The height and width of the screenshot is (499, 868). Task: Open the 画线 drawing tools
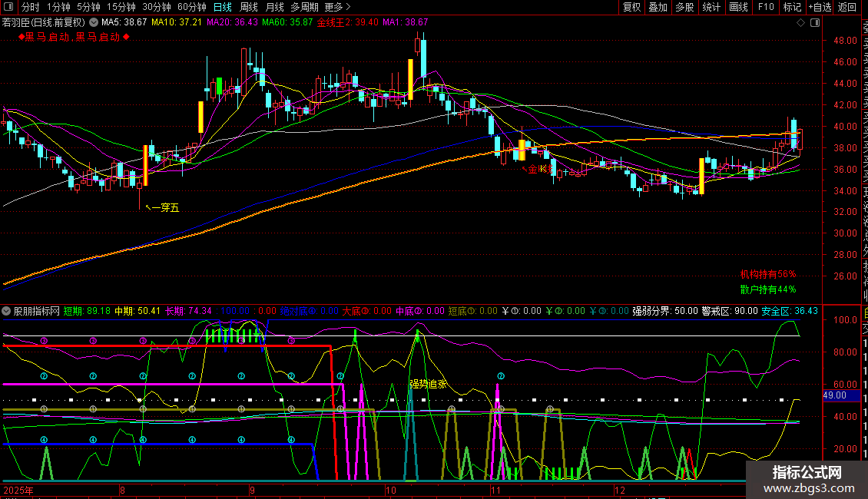pyautogui.click(x=738, y=8)
